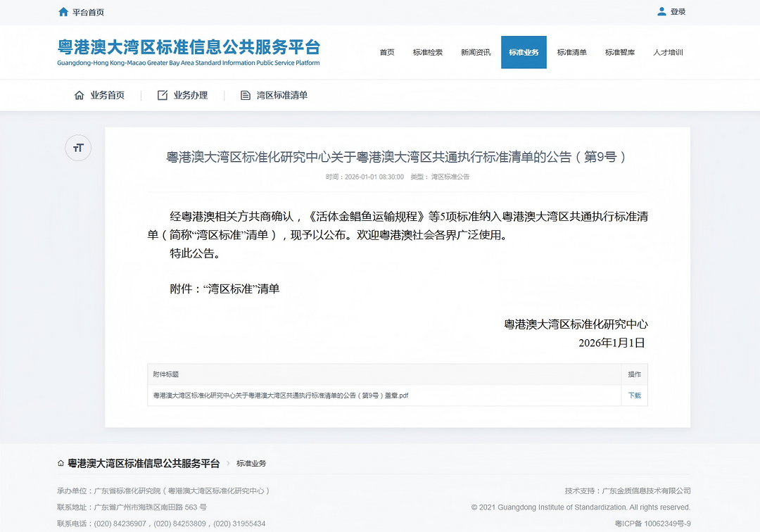Click the breadcrumb home icon in footer

click(61, 463)
